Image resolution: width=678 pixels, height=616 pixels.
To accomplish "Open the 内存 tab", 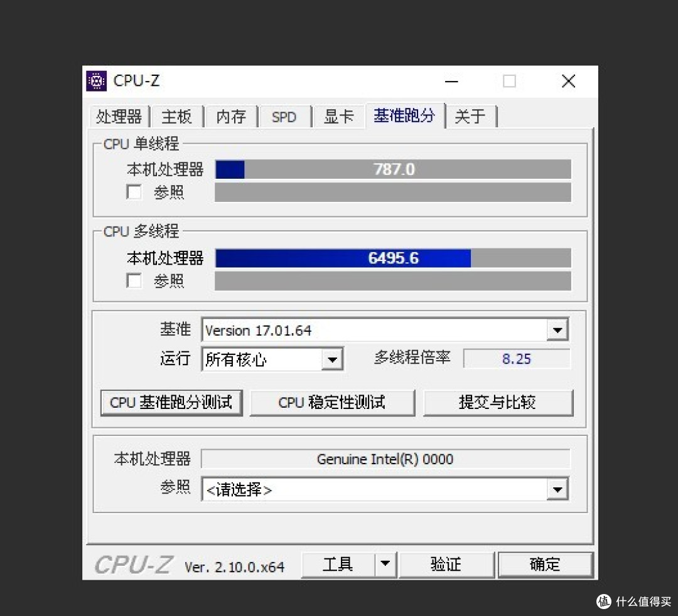I will click(230, 116).
